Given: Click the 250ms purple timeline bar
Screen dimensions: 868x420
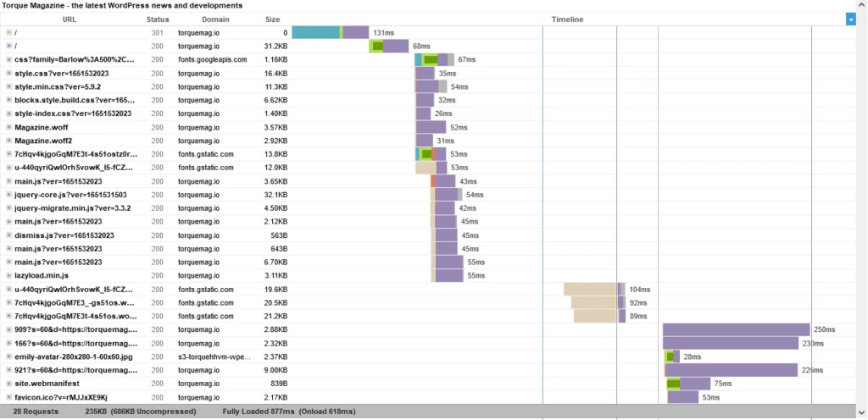Looking at the screenshot, I should click(x=736, y=329).
